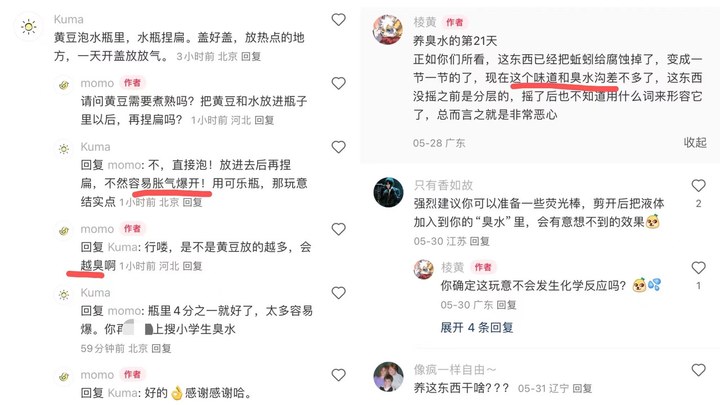
Task: Reply to momo's 河北 question comment
Action: pos(264,120)
